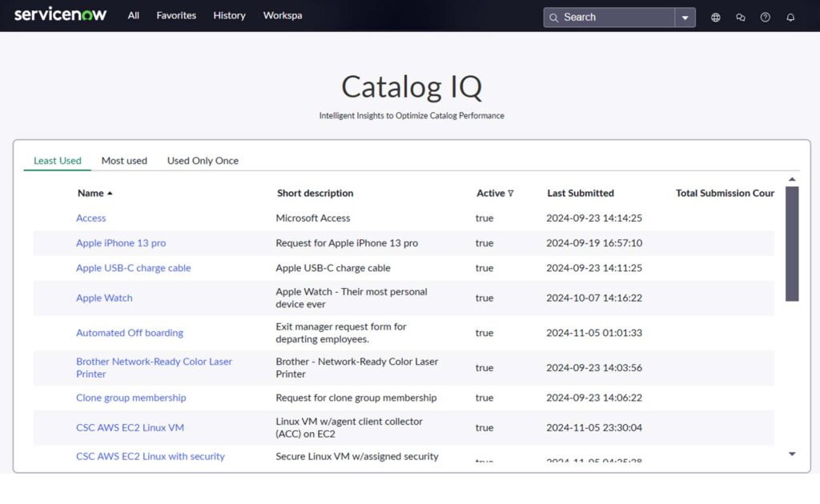Click the vertical scrollbar thumb
The image size is (820, 504).
(x=792, y=244)
